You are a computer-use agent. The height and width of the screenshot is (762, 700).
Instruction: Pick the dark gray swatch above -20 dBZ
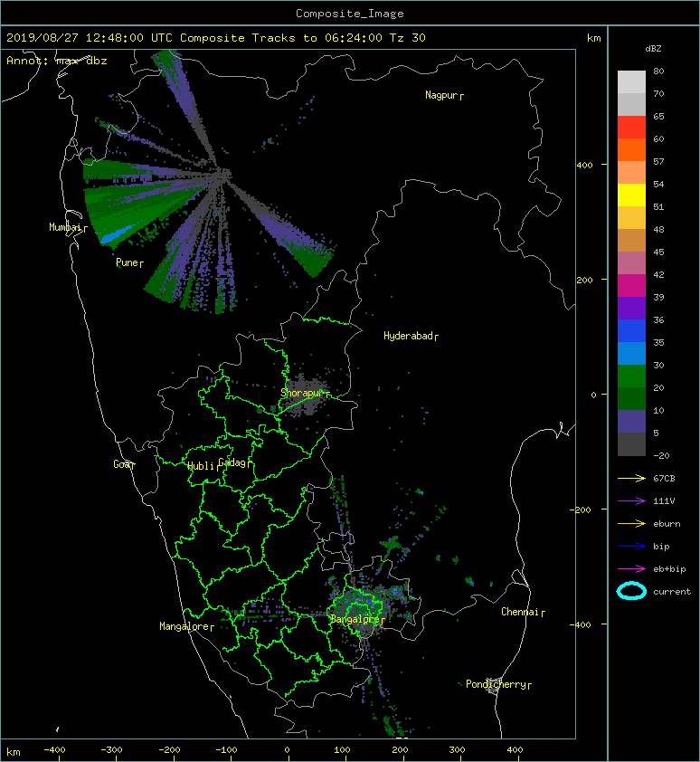tap(631, 443)
